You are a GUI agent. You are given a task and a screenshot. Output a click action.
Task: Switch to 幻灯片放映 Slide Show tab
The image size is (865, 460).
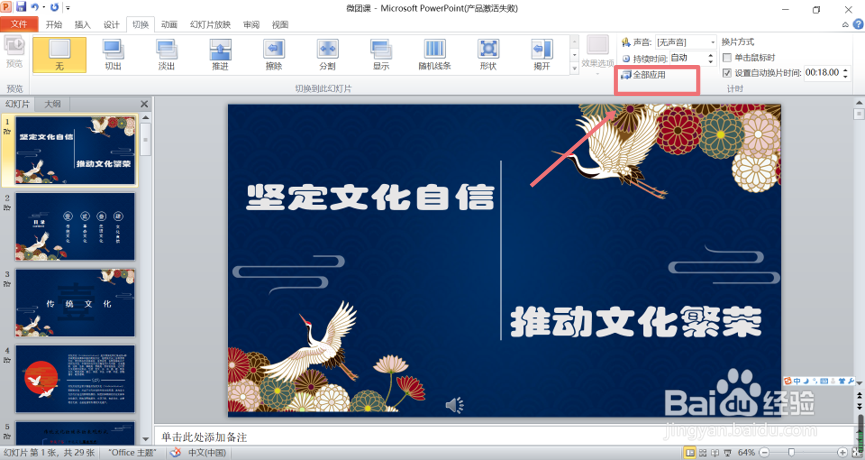pyautogui.click(x=210, y=25)
